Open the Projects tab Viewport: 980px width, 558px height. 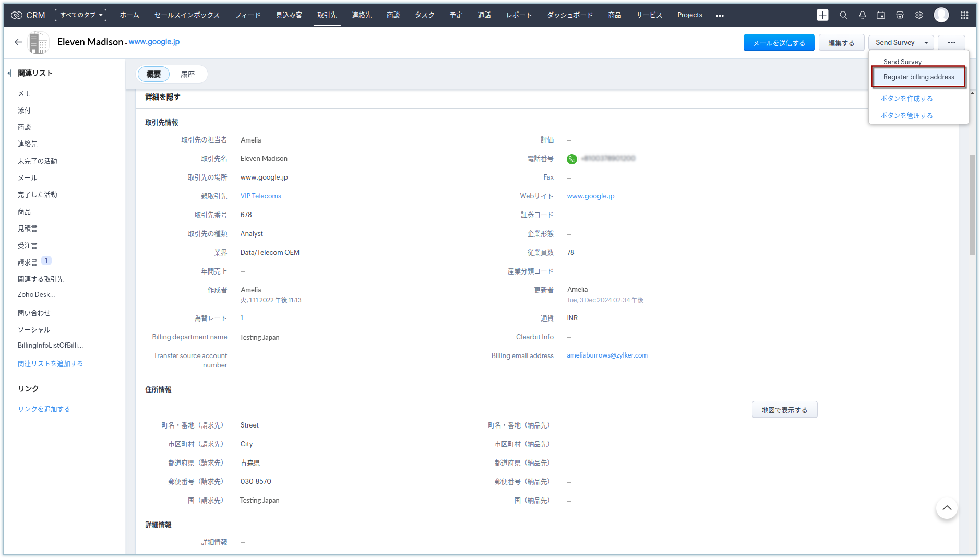(x=690, y=15)
